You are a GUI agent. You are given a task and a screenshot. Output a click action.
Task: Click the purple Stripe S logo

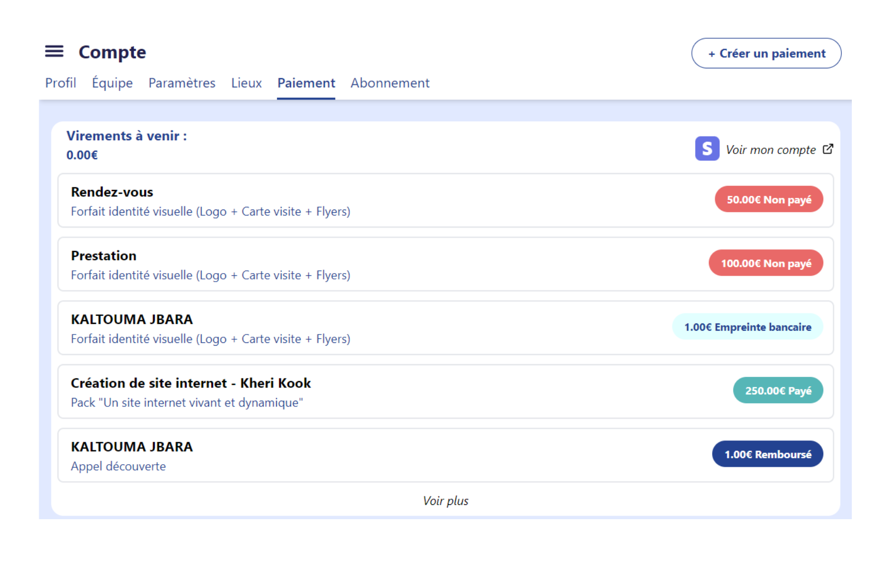tap(707, 149)
